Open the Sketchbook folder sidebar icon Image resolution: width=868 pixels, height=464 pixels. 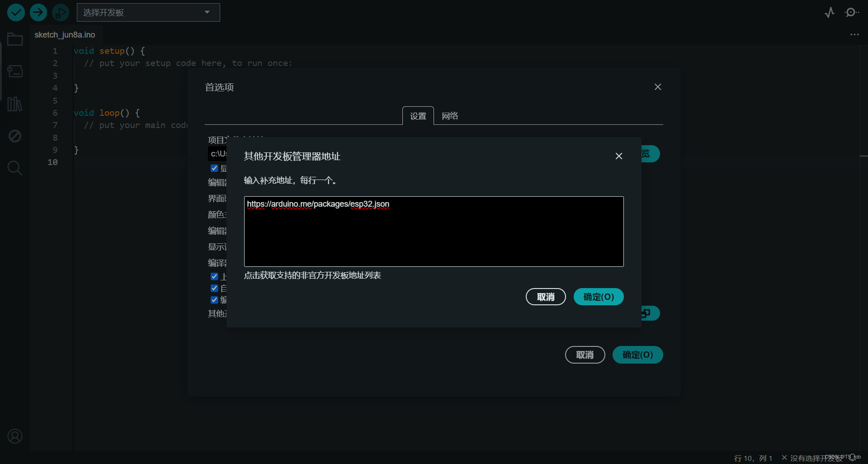click(15, 39)
